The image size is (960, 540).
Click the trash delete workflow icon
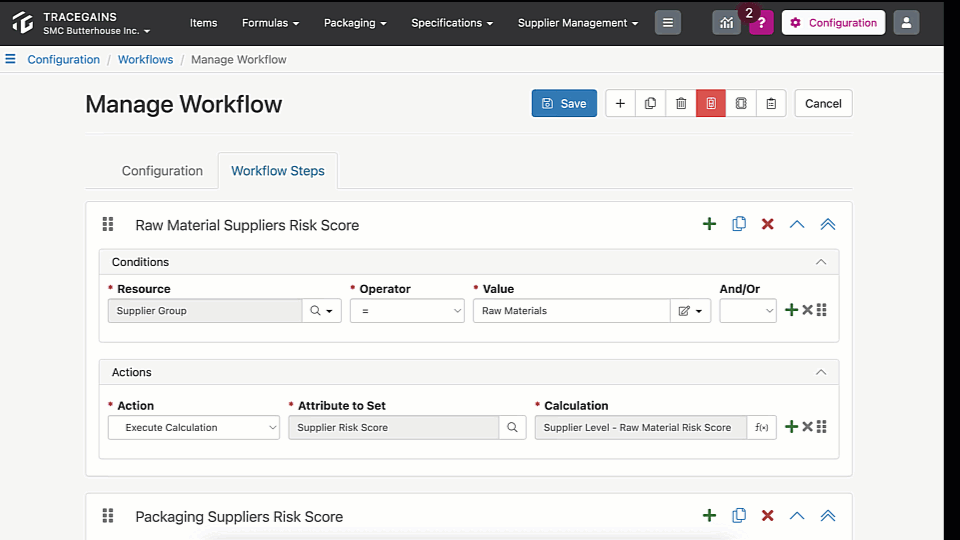tap(681, 103)
